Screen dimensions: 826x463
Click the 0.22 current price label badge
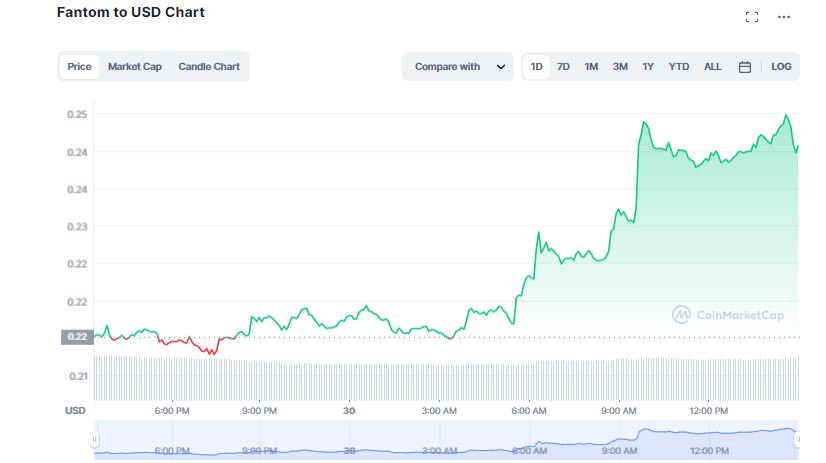click(x=77, y=337)
